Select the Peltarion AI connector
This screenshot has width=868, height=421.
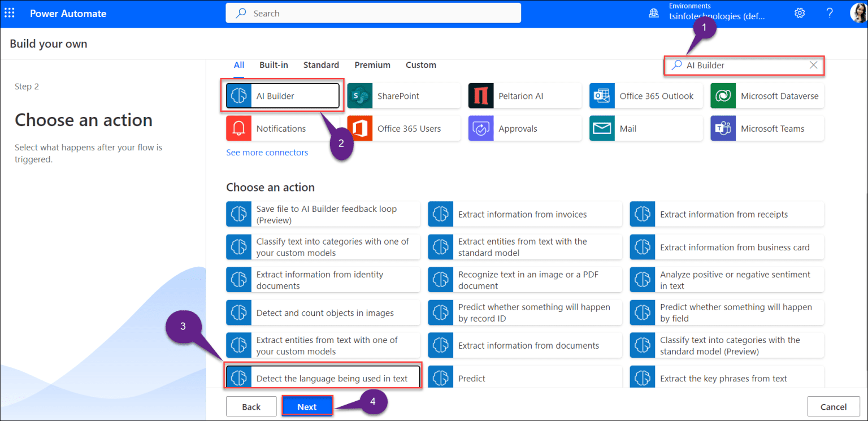tap(524, 96)
